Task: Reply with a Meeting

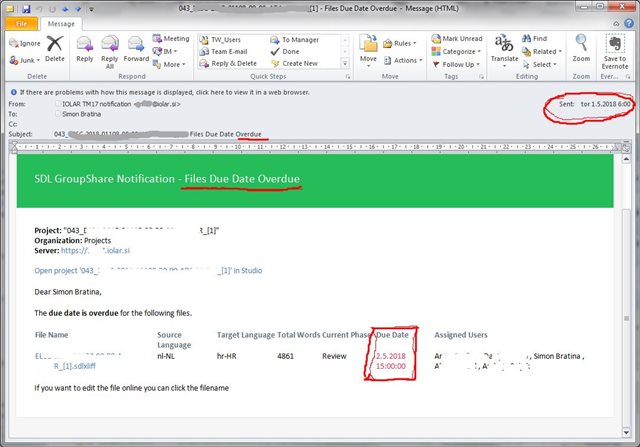Action: point(171,39)
